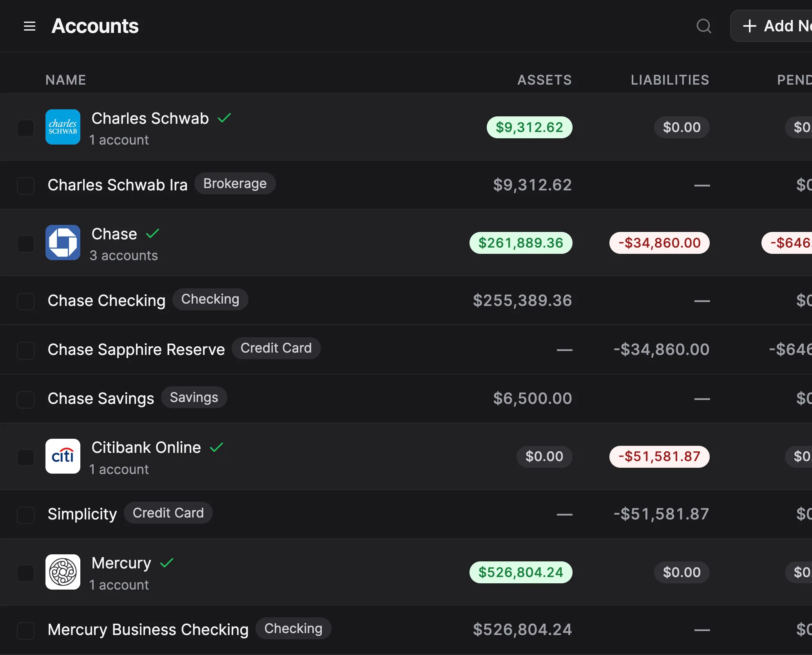The width and height of the screenshot is (812, 655).
Task: Open the search icon
Action: point(704,26)
